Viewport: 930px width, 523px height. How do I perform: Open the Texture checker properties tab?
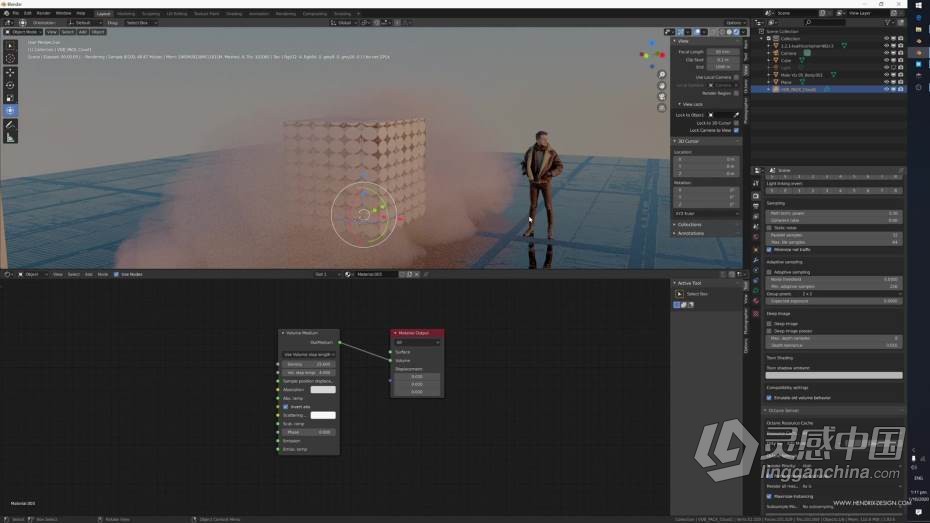pos(756,313)
